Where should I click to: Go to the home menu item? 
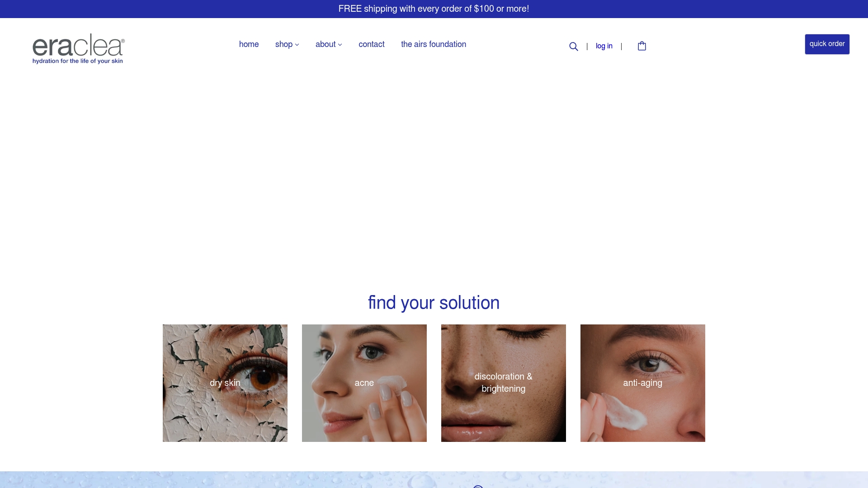coord(249,44)
